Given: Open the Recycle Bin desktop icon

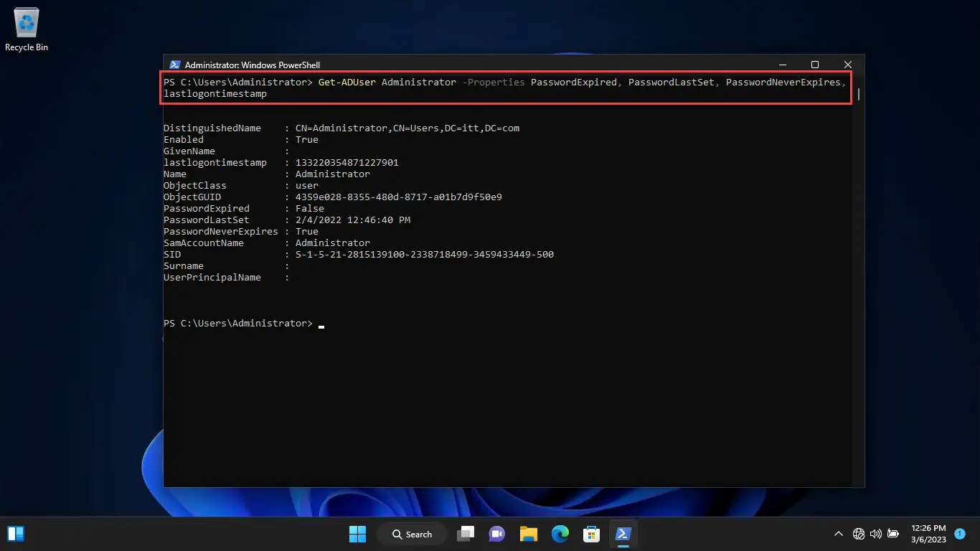Looking at the screenshot, I should coord(27,30).
